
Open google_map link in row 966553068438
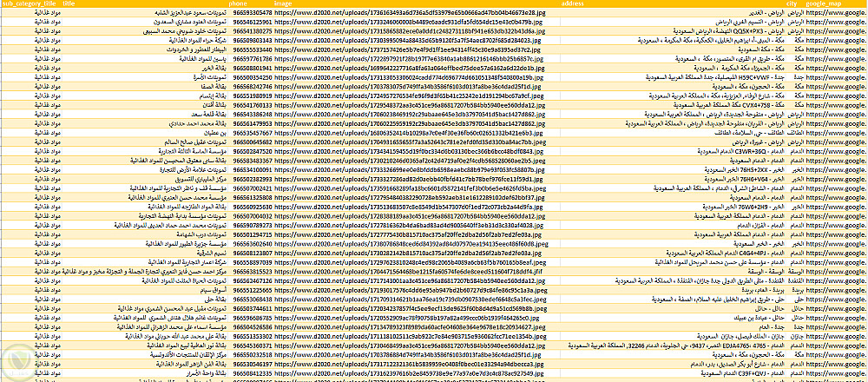click(836, 299)
